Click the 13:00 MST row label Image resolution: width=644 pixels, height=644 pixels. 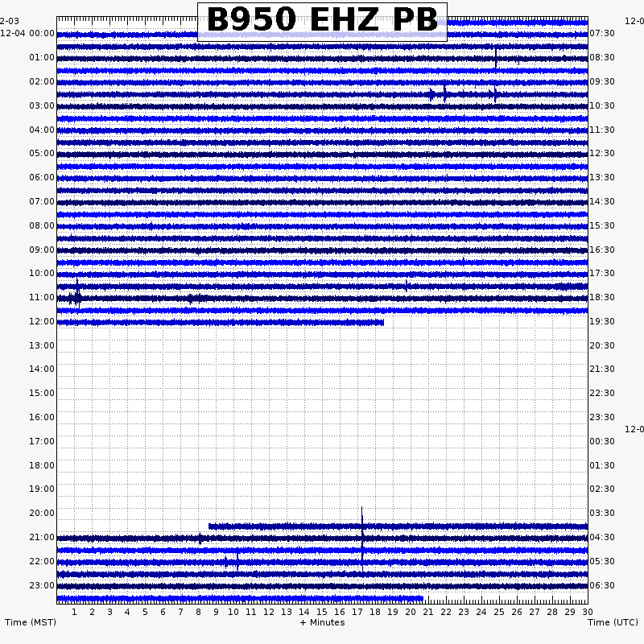pyautogui.click(x=42, y=346)
